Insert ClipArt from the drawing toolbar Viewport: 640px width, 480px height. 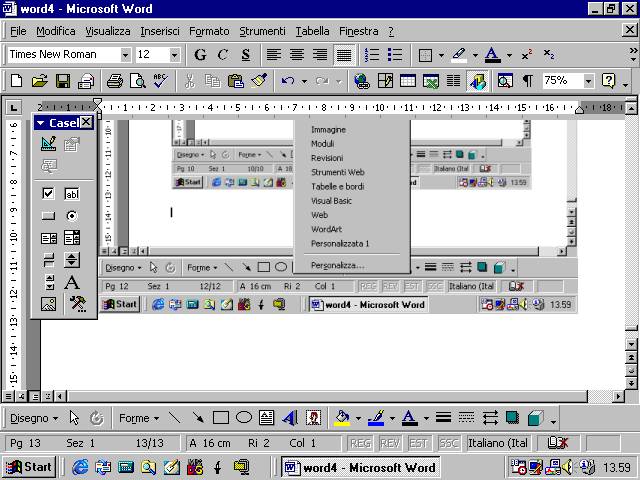[313, 418]
